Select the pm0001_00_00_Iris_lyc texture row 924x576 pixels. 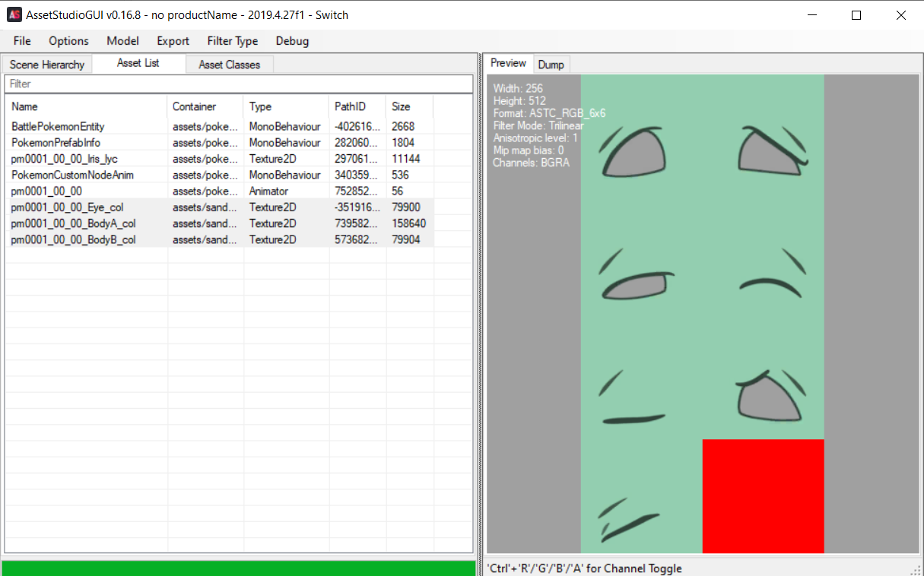(220, 159)
